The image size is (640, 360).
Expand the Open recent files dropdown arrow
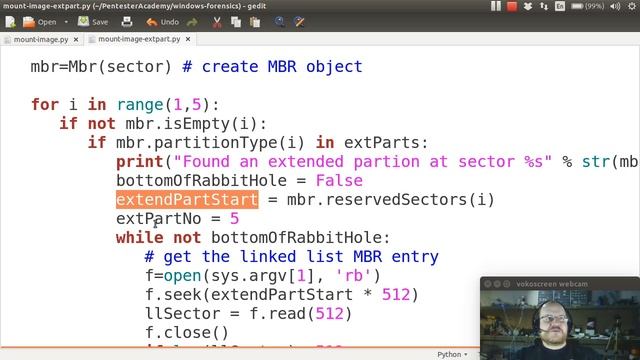click(x=66, y=22)
